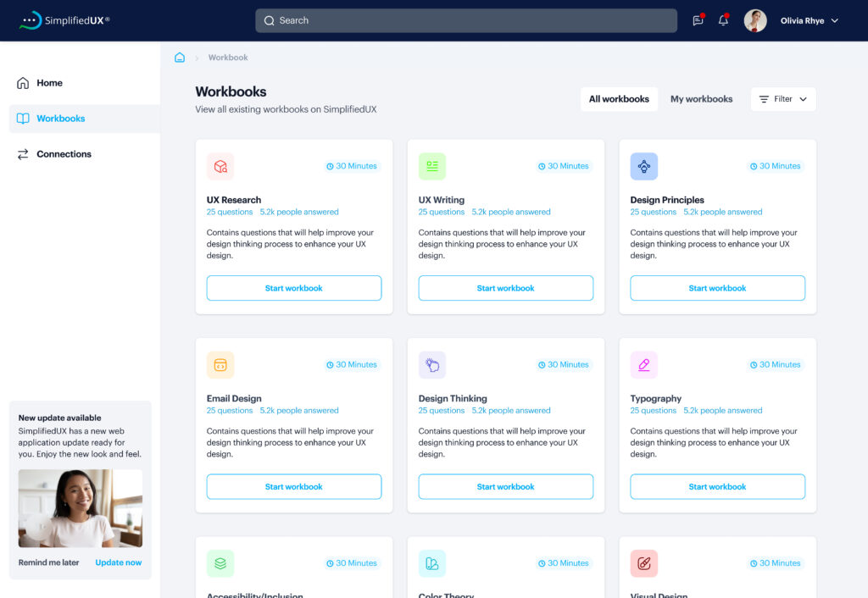Click the UX Writing card title

(441, 200)
